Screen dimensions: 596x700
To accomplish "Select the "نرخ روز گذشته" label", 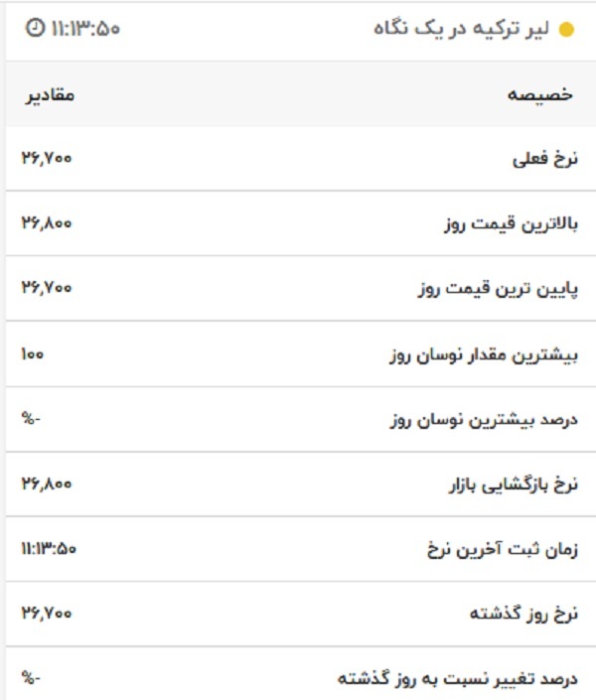I will coord(522,614).
